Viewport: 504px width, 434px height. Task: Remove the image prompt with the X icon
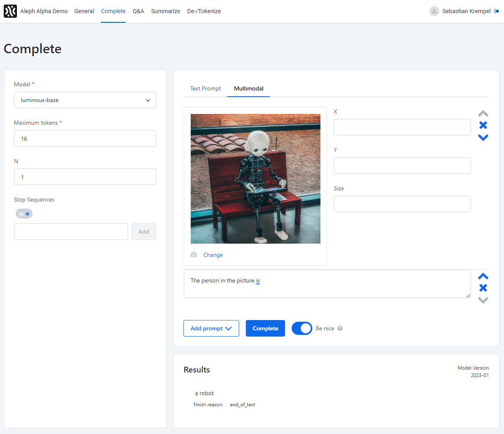[x=483, y=125]
